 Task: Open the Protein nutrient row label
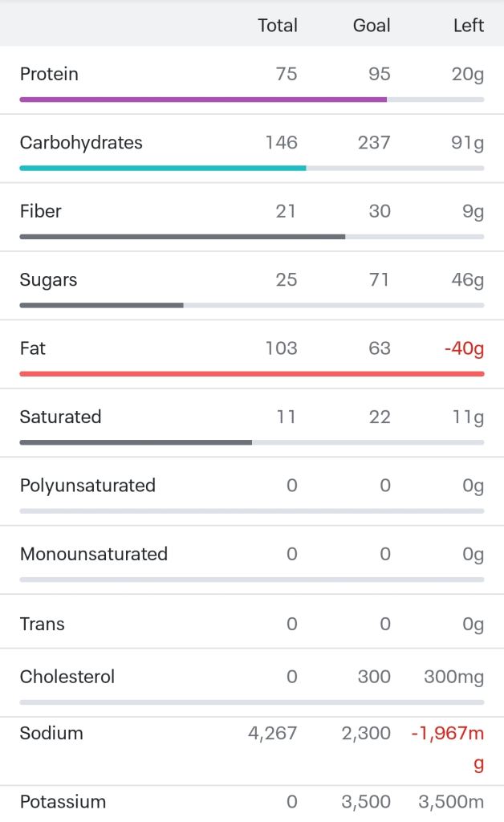[x=49, y=75]
